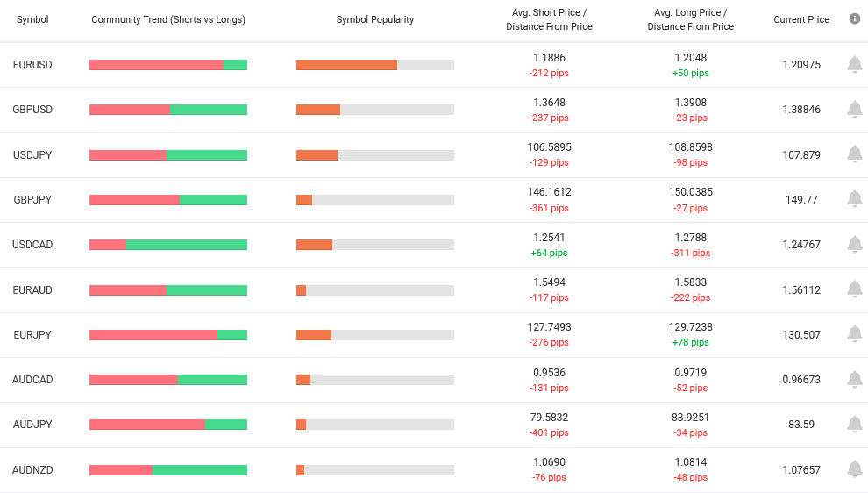868x493 pixels.
Task: Open the AUDCAD symbol
Action: (x=32, y=380)
